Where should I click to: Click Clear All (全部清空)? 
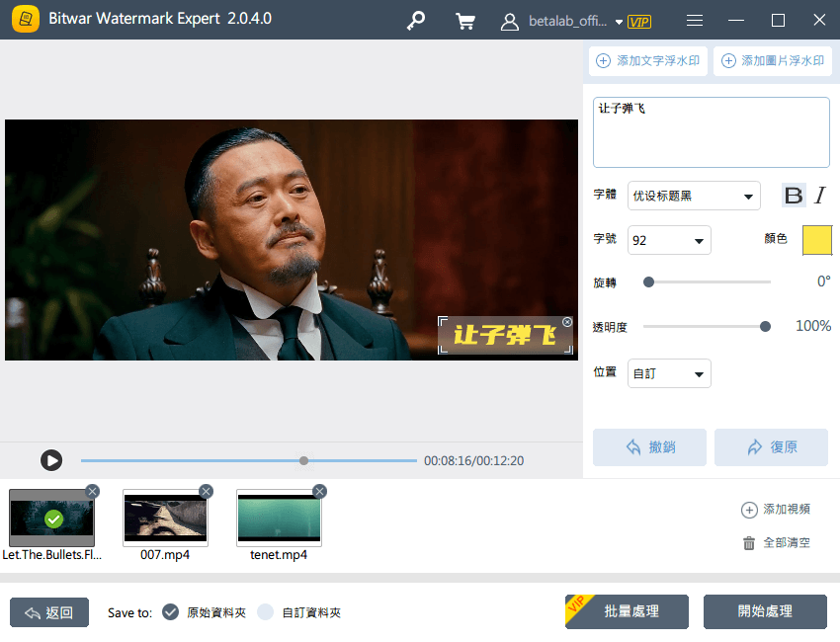[x=776, y=543]
